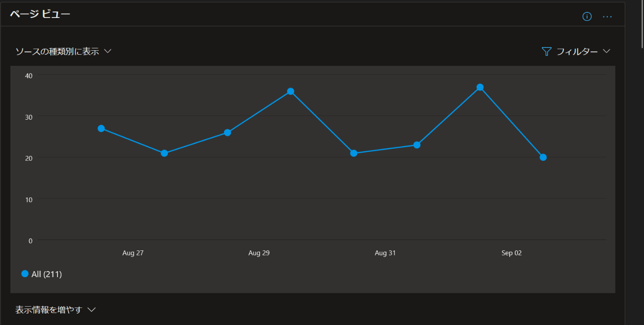Click the ページ ビュー panel title
644x325 pixels.
40,14
